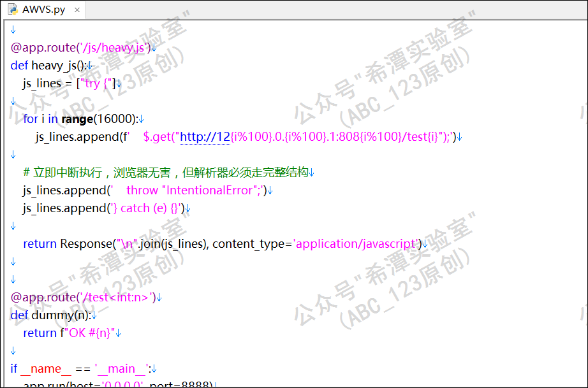Close the AWVS.py tab
Viewport: 588px width, 388px height.
tap(77, 10)
